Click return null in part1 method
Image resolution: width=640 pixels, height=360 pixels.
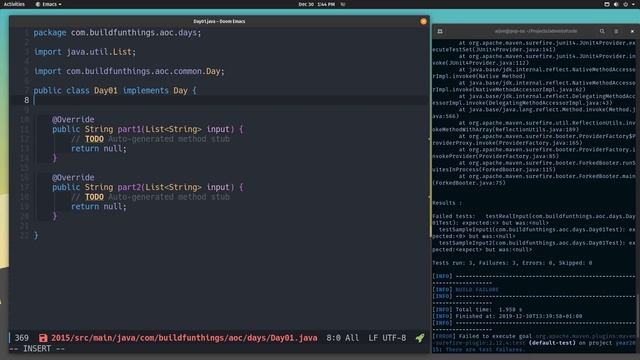coord(99,149)
